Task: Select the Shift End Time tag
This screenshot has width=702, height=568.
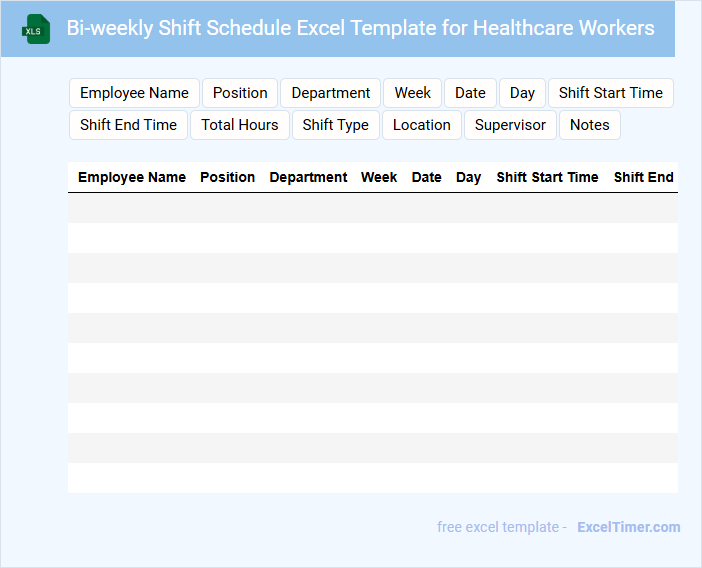Action: tap(128, 125)
